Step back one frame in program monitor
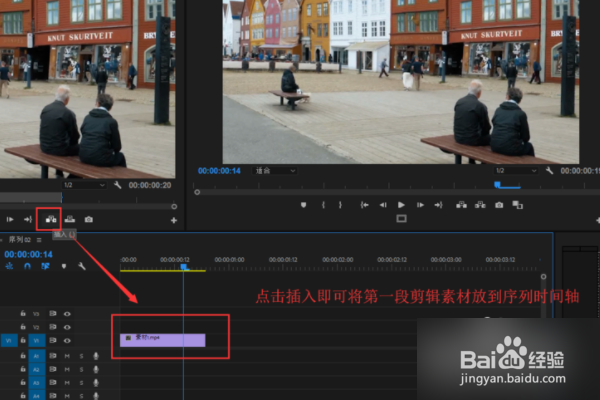The height and width of the screenshot is (400, 600). point(383,205)
